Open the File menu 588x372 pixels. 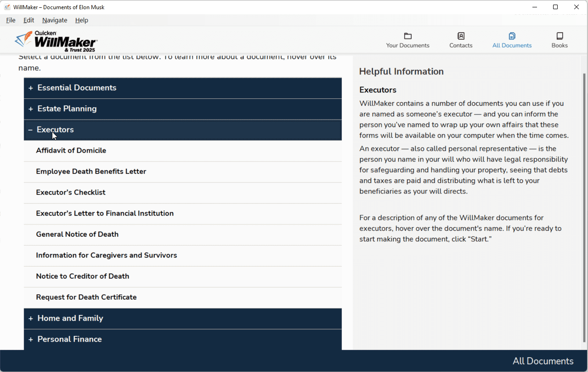pyautogui.click(x=11, y=20)
